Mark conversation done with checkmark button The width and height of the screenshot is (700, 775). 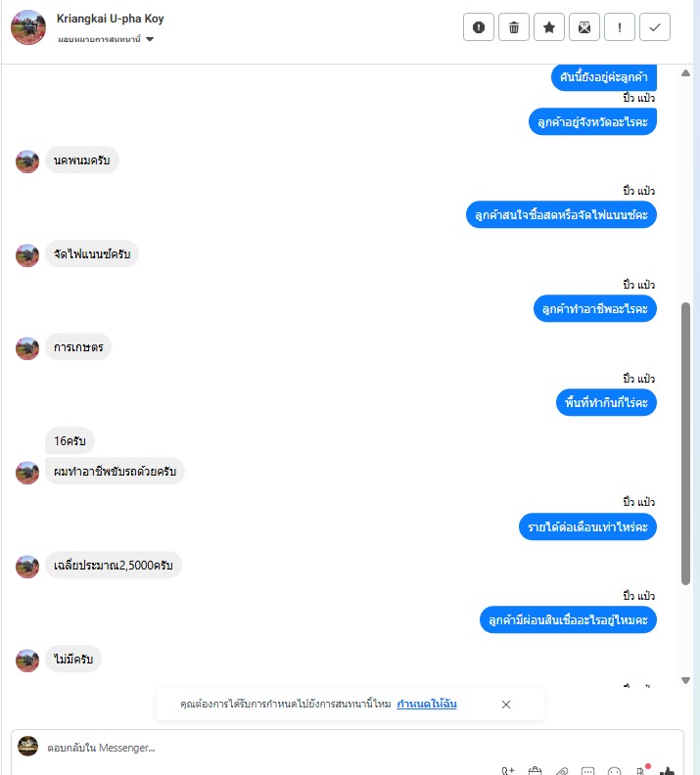click(655, 27)
